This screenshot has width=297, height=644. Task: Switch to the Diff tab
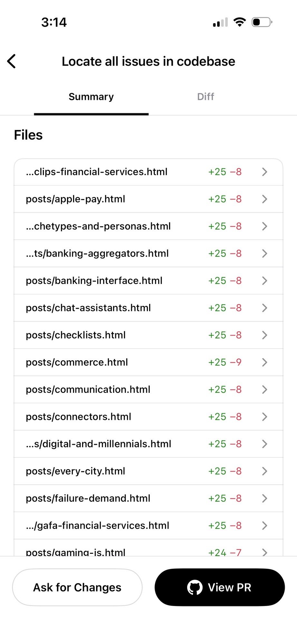click(x=206, y=97)
